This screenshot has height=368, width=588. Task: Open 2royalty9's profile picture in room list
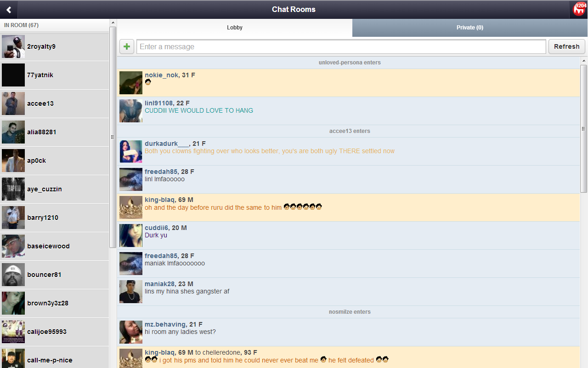(x=13, y=46)
